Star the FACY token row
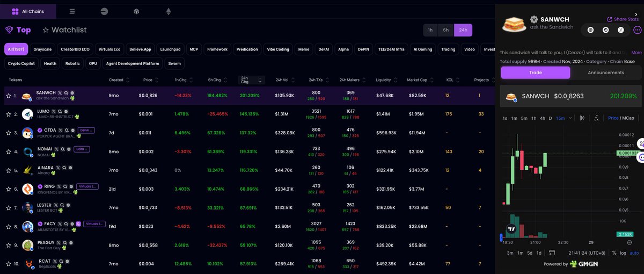Screen dimensions: 644x274 point(9,226)
